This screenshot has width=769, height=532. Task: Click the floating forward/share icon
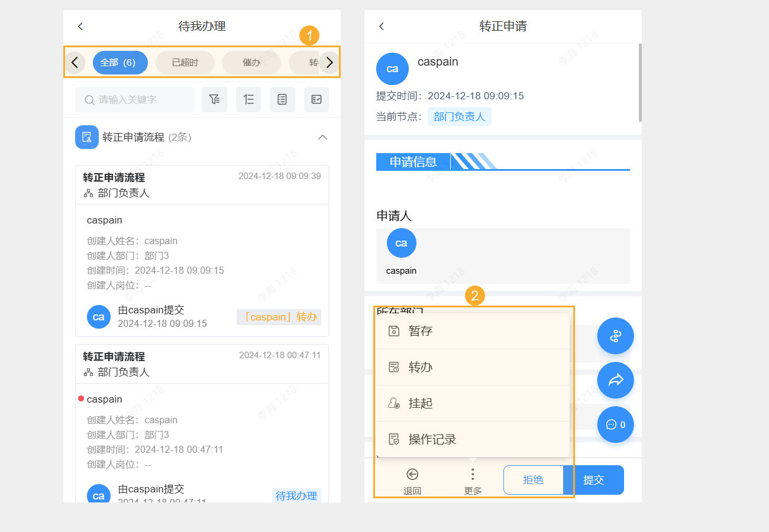pos(615,380)
